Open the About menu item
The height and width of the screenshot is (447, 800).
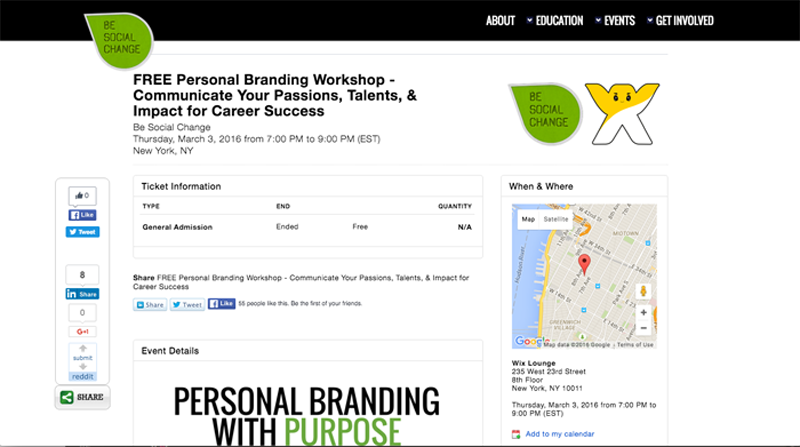pyautogui.click(x=501, y=21)
